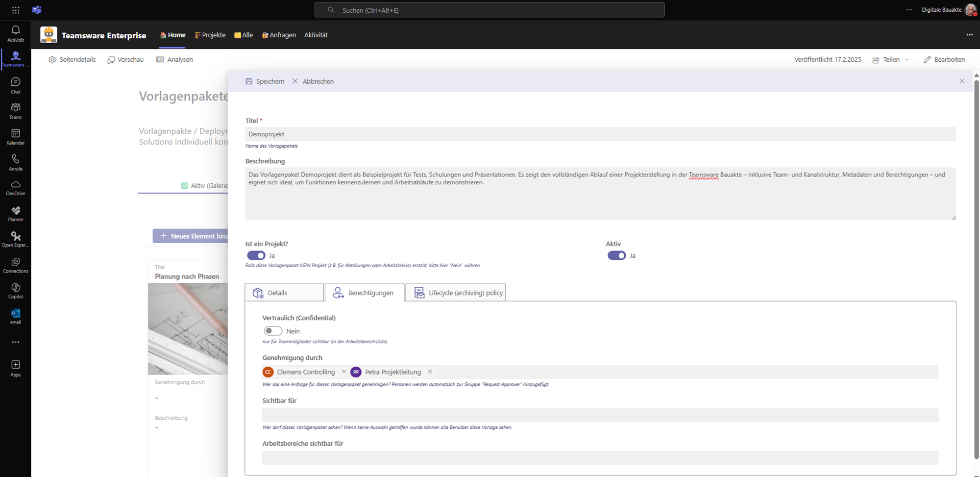980x477 pixels.
Task: Open Copilot in the sidebar
Action: (16, 290)
